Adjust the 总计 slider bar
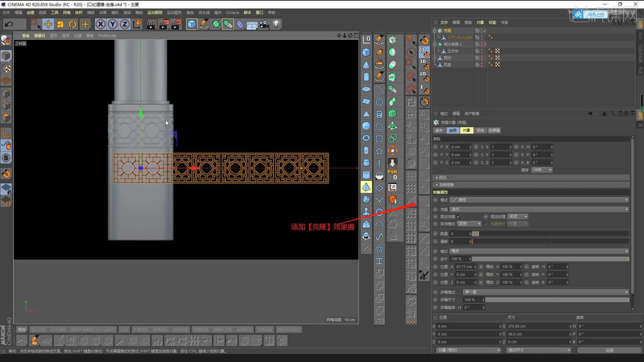This screenshot has height=362, width=644. tap(550, 259)
